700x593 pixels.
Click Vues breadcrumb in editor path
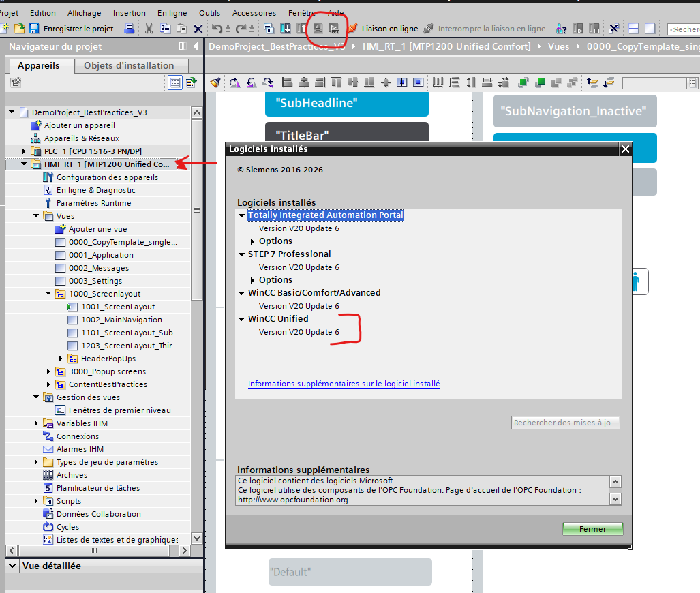click(x=558, y=46)
